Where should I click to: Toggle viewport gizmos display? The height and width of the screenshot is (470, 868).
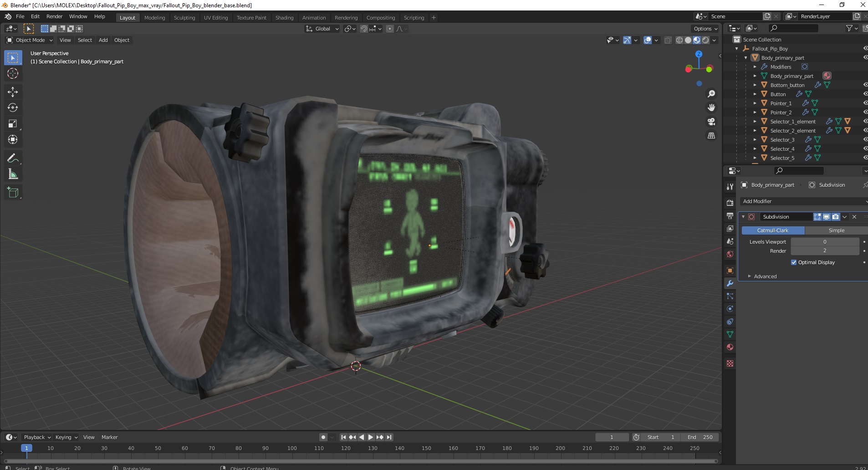pyautogui.click(x=627, y=40)
